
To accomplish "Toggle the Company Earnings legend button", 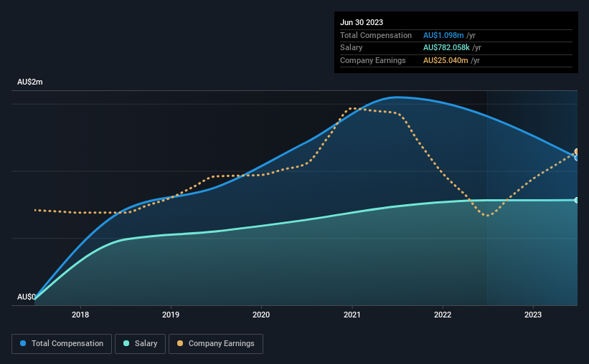I will [x=216, y=344].
